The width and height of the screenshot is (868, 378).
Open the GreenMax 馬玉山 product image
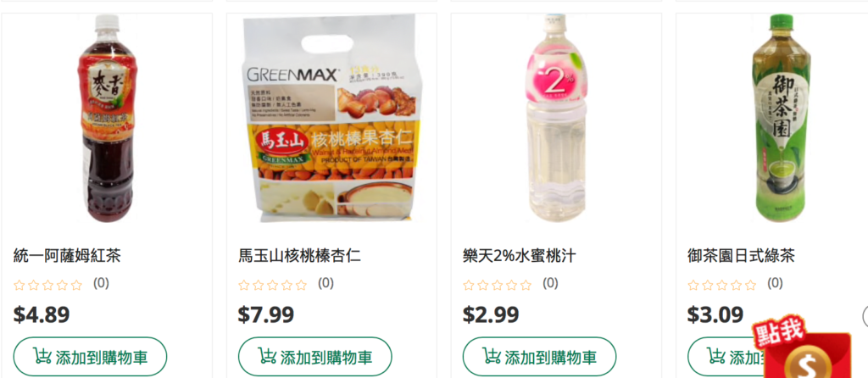pyautogui.click(x=331, y=119)
